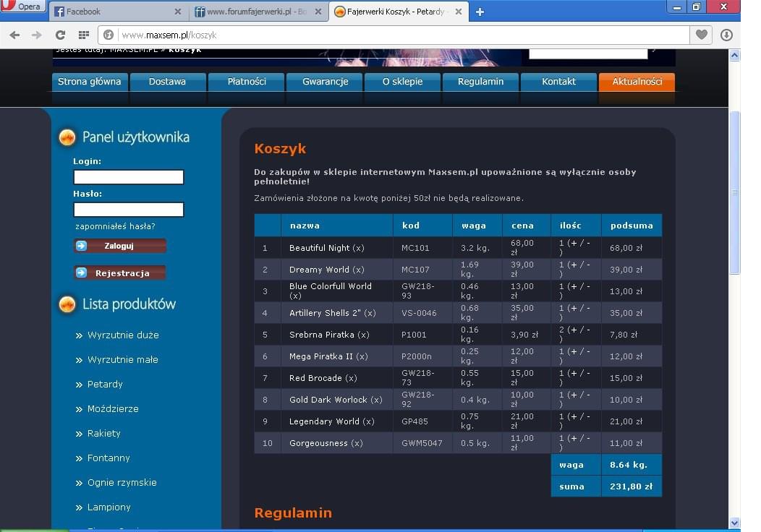Reload the page with the refresh icon
Screen dimensions: 761x532
(x=60, y=35)
